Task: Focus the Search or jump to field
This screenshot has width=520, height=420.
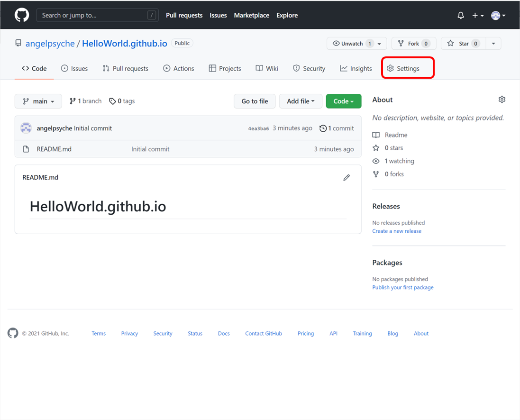Action: tap(97, 15)
